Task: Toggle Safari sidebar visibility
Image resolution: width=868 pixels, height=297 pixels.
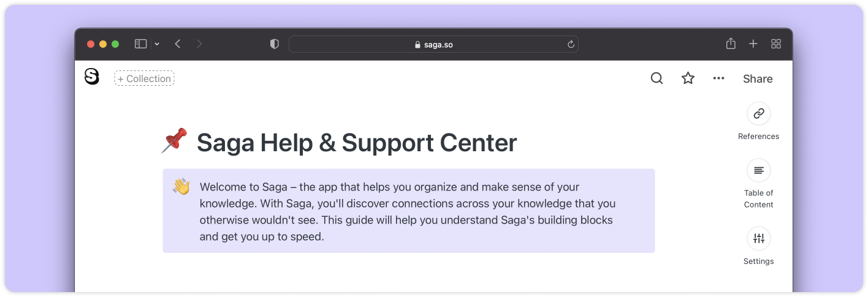Action: pos(141,44)
